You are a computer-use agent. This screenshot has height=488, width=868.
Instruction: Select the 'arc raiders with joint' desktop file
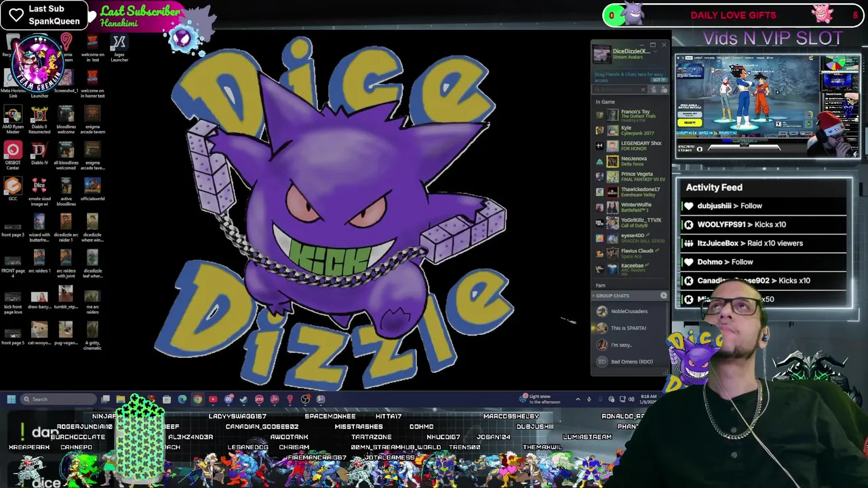tap(66, 264)
